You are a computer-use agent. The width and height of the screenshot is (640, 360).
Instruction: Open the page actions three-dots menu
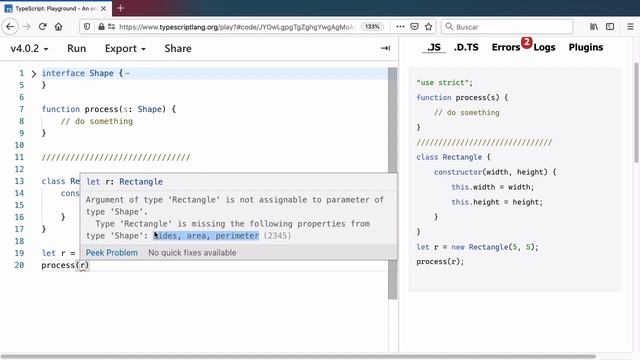[x=400, y=27]
